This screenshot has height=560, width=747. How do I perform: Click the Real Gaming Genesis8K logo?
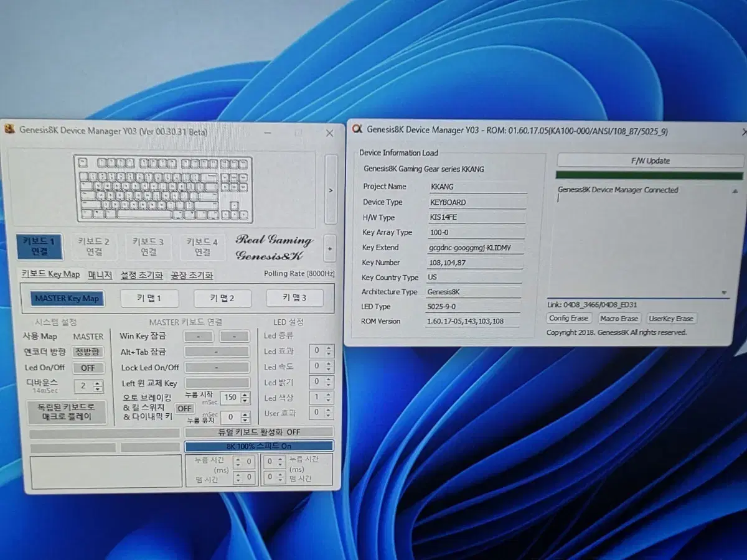coord(273,247)
